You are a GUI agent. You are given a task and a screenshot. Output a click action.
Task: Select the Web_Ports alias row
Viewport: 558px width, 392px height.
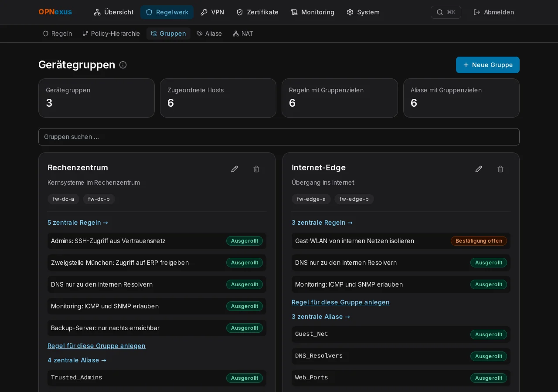(401, 378)
